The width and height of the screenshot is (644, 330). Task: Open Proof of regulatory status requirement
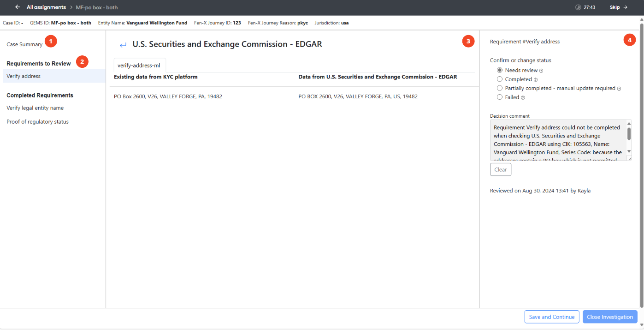coord(37,122)
